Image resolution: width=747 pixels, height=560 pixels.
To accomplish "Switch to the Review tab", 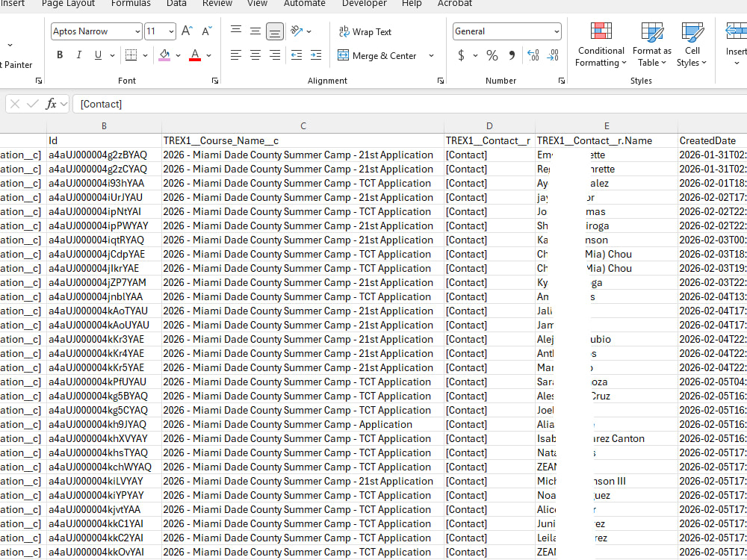I will [217, 3].
